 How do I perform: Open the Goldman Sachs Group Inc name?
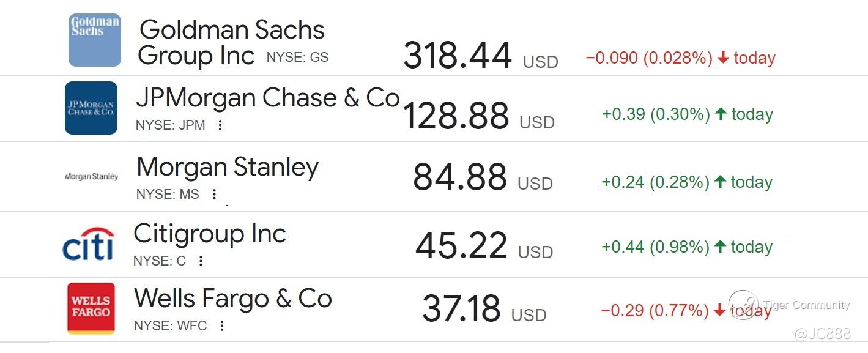[231, 42]
